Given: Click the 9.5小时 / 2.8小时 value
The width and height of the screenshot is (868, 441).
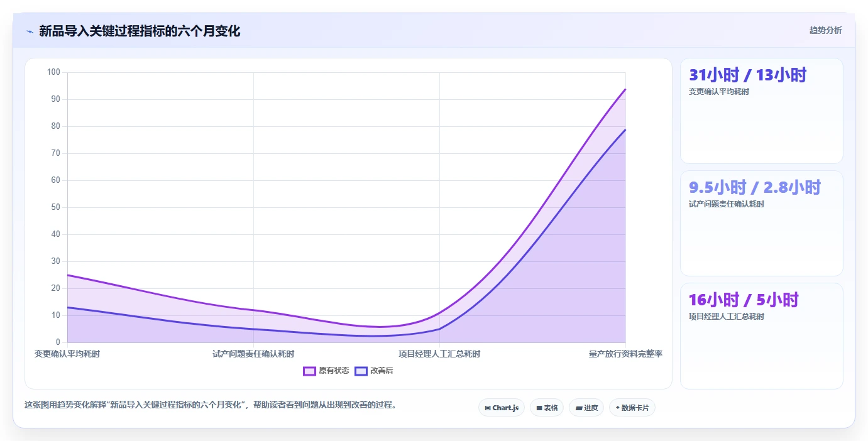Looking at the screenshot, I should (x=755, y=188).
